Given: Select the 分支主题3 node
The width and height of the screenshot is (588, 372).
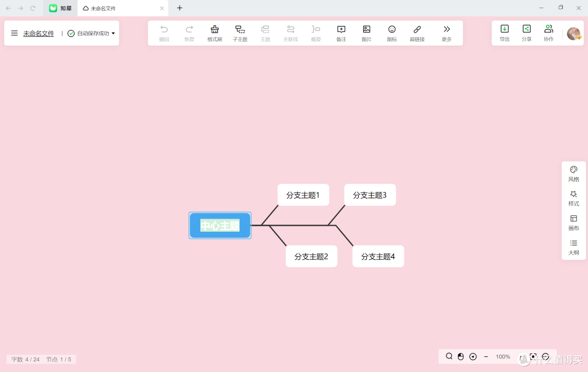Looking at the screenshot, I should point(370,195).
